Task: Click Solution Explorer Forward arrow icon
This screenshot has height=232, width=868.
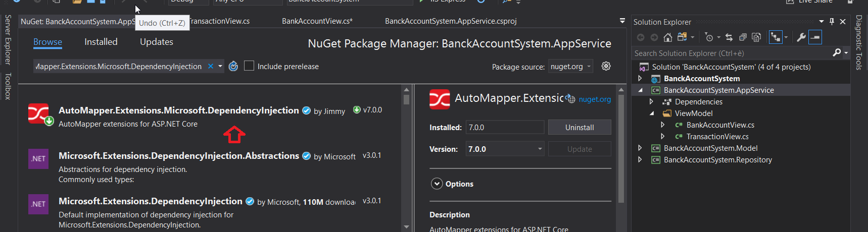Action: pyautogui.click(x=654, y=37)
